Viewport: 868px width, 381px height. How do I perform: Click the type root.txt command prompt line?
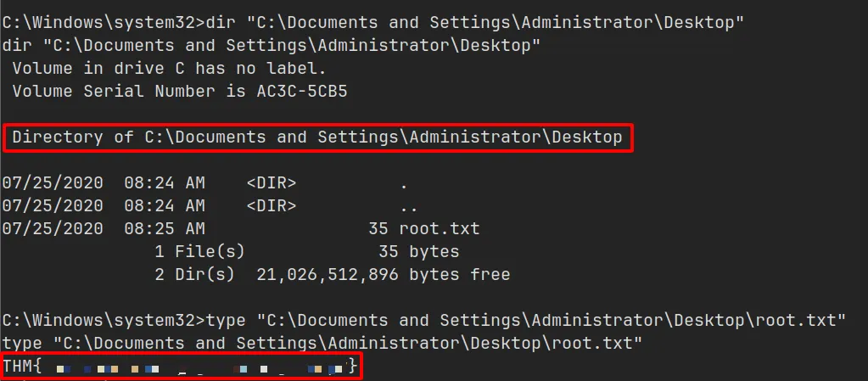[x=424, y=320]
